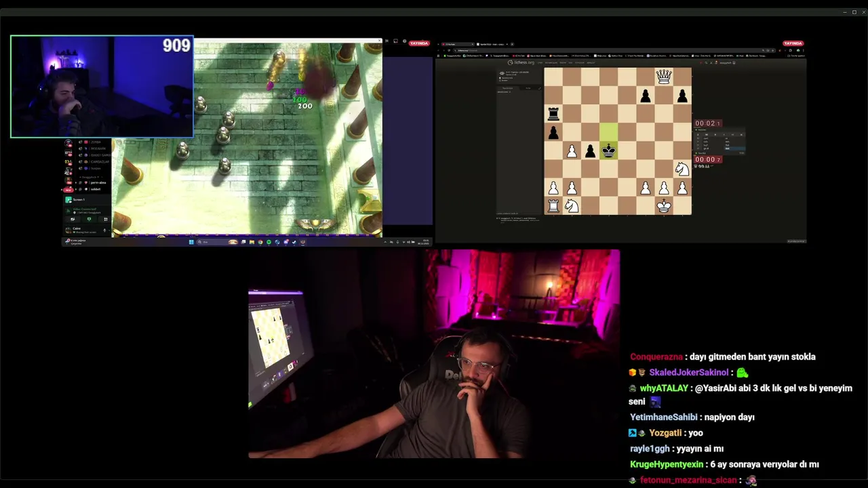Click the streamer webcam thumbnail at top-left
868x488 pixels.
(x=102, y=87)
